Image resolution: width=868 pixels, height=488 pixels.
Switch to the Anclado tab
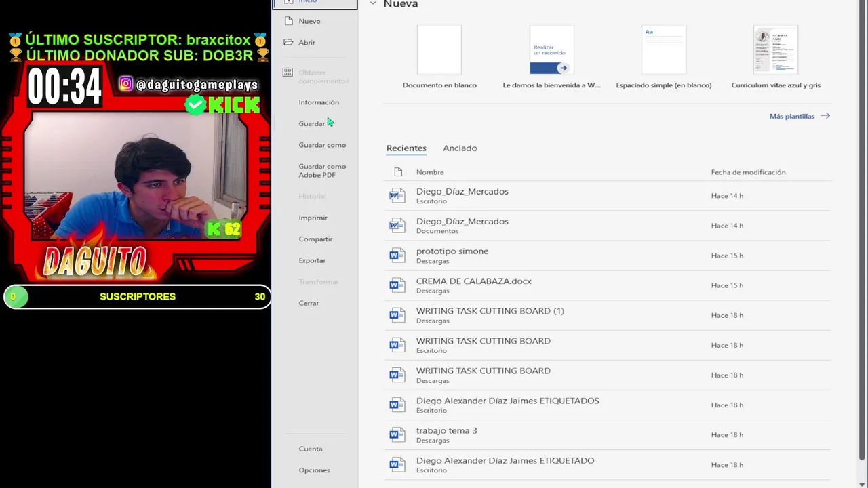tap(460, 148)
